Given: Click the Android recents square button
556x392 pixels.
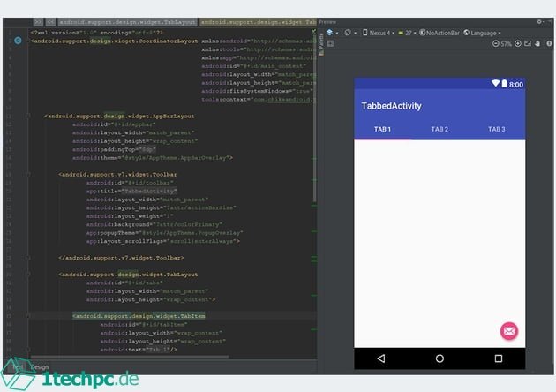Looking at the screenshot, I should coord(499,358).
